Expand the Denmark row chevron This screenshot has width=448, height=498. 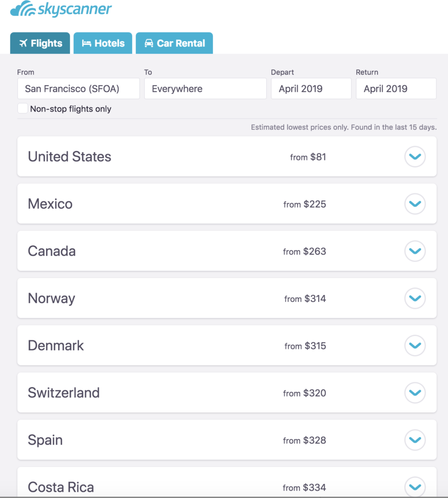(x=415, y=345)
